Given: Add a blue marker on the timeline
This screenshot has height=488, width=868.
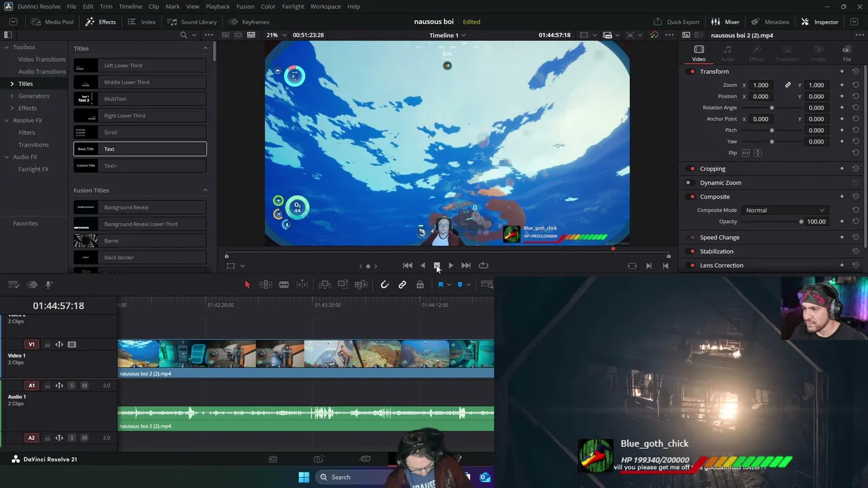Looking at the screenshot, I should click(x=460, y=285).
